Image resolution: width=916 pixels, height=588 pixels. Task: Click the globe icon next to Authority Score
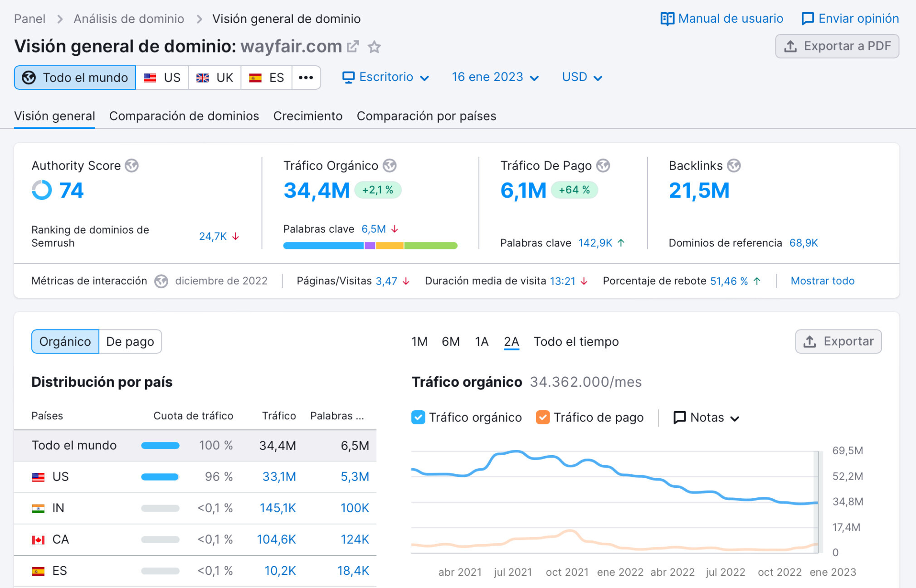pos(132,166)
